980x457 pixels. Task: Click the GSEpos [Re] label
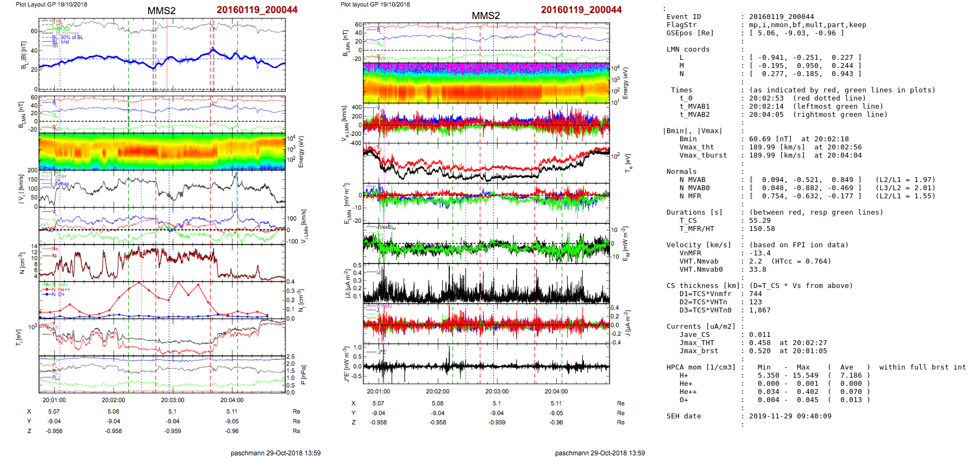(690, 33)
